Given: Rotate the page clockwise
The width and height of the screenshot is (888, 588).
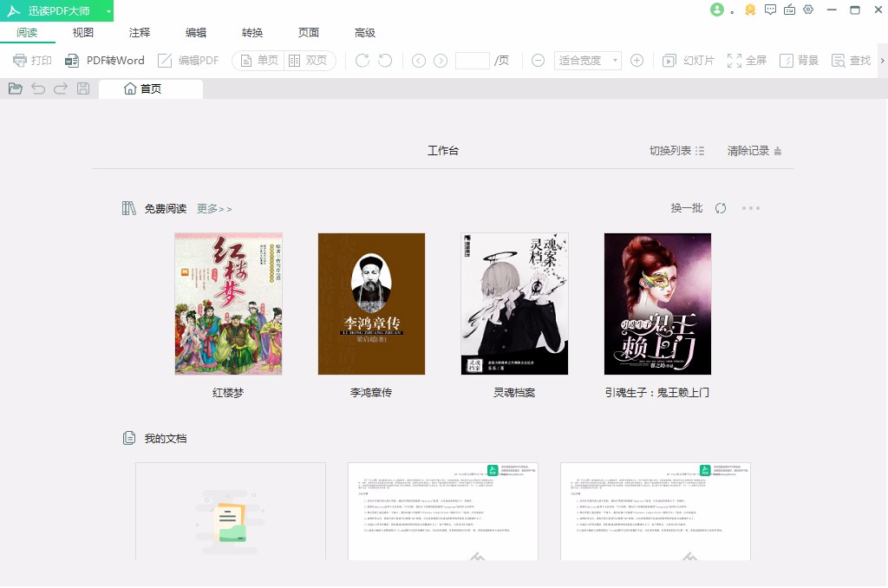Looking at the screenshot, I should pos(362,61).
